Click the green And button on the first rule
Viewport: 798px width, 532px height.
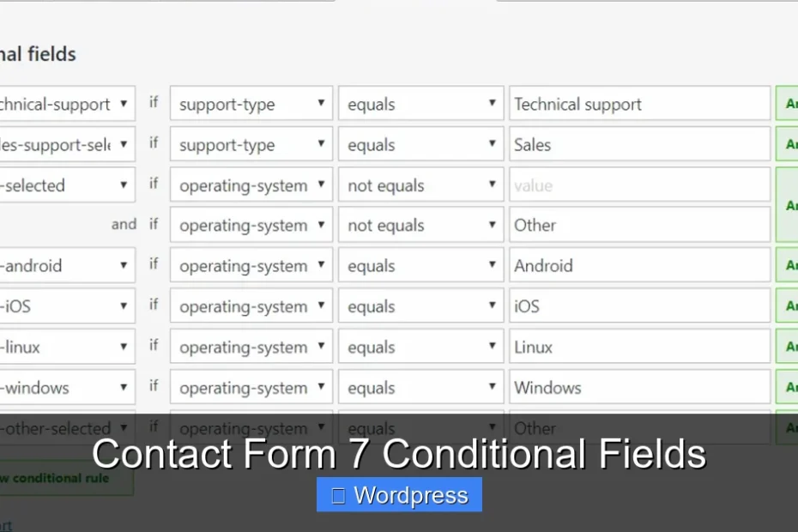pyautogui.click(x=789, y=103)
